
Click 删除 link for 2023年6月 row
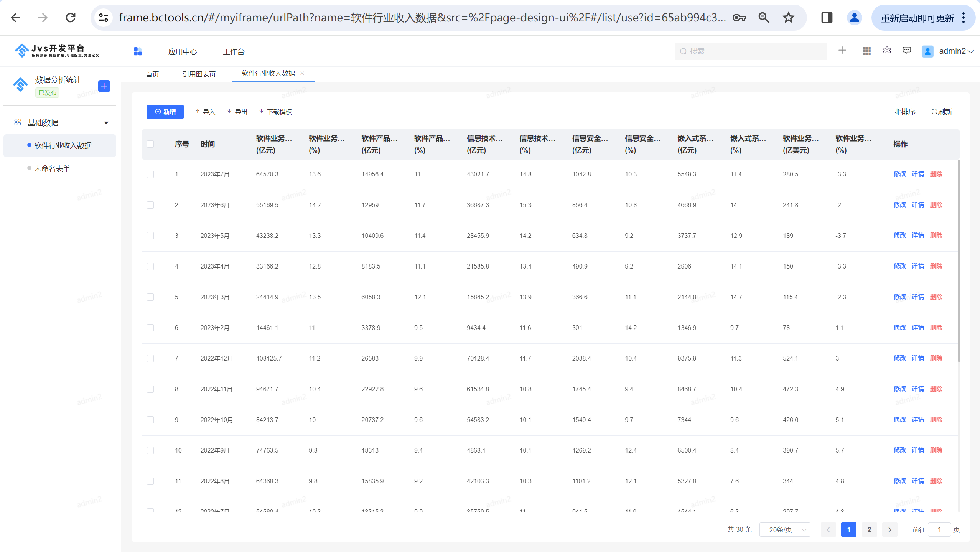pos(936,205)
